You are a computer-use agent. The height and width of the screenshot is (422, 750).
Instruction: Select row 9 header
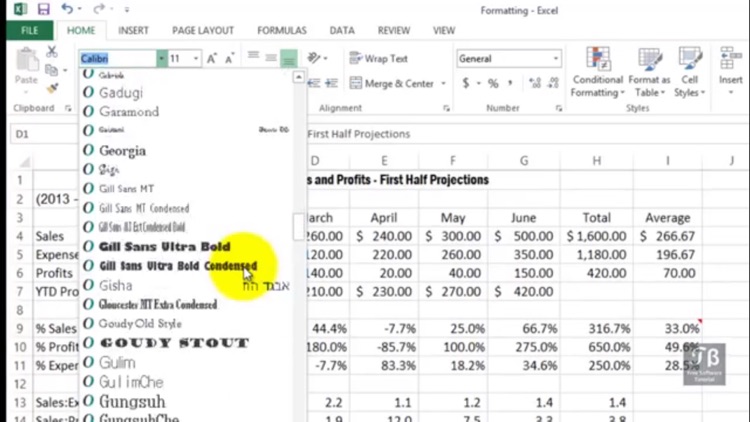[20, 328]
